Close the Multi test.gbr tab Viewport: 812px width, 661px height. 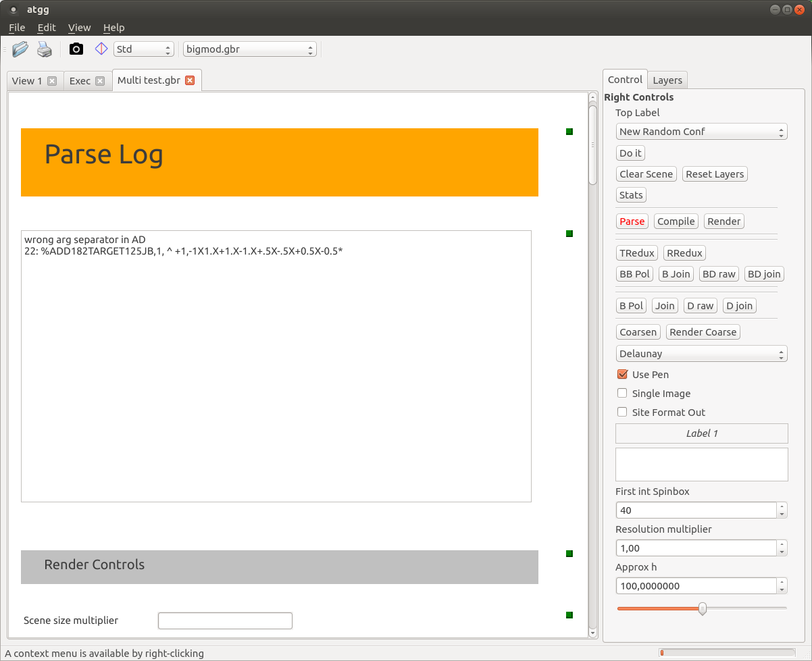pos(190,80)
